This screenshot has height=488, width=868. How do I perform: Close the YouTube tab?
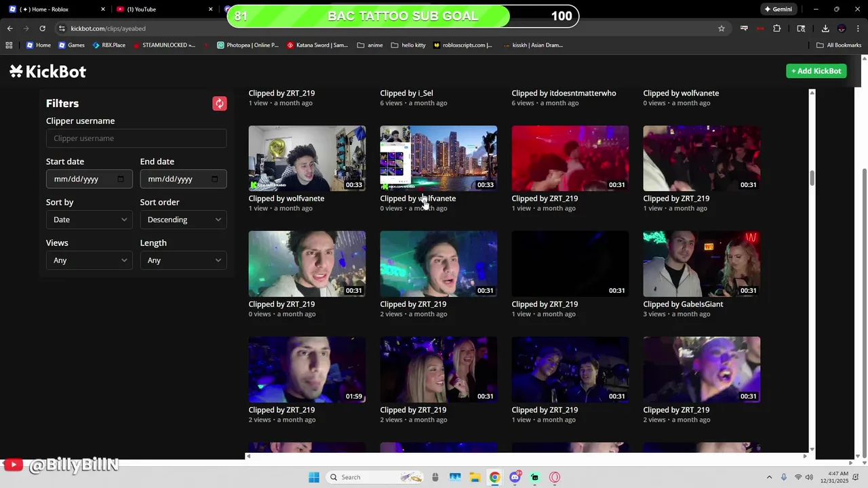pyautogui.click(x=210, y=9)
